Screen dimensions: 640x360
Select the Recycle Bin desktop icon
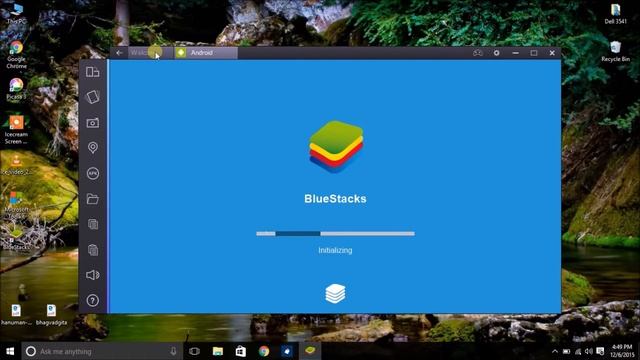(x=615, y=51)
